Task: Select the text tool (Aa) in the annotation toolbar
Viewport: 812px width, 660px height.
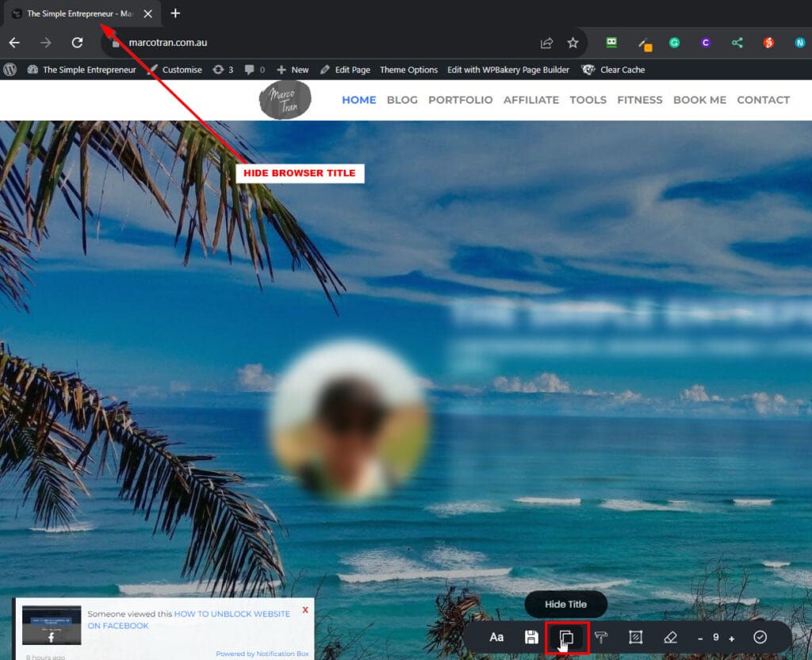Action: pyautogui.click(x=497, y=637)
